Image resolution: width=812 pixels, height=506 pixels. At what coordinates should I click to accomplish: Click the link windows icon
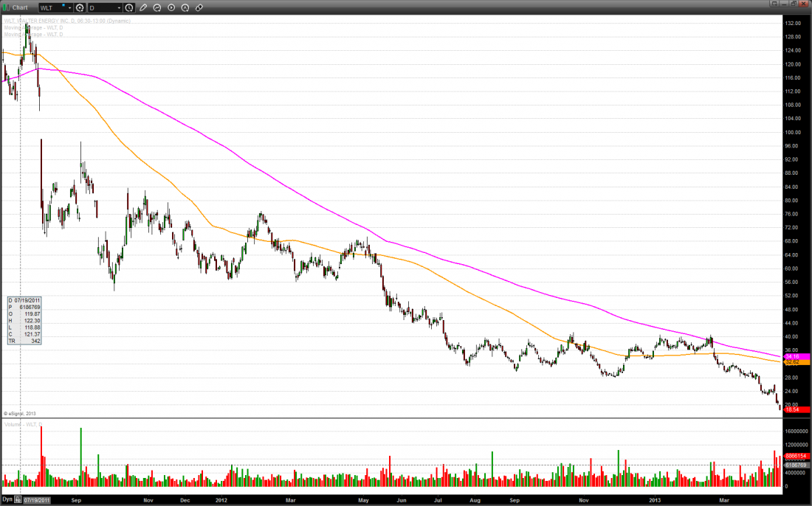tap(199, 7)
